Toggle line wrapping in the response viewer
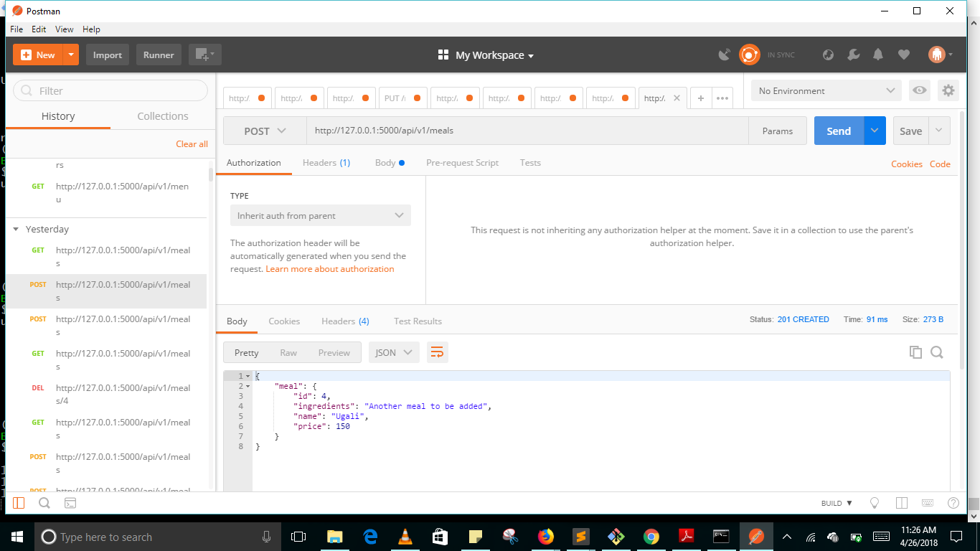This screenshot has height=551, width=980. click(x=437, y=352)
